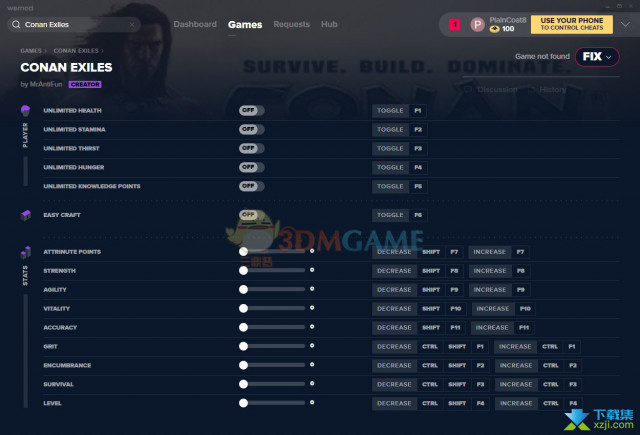Expand the account menu chevron
Screen dimensions: 640x435
(x=625, y=24)
